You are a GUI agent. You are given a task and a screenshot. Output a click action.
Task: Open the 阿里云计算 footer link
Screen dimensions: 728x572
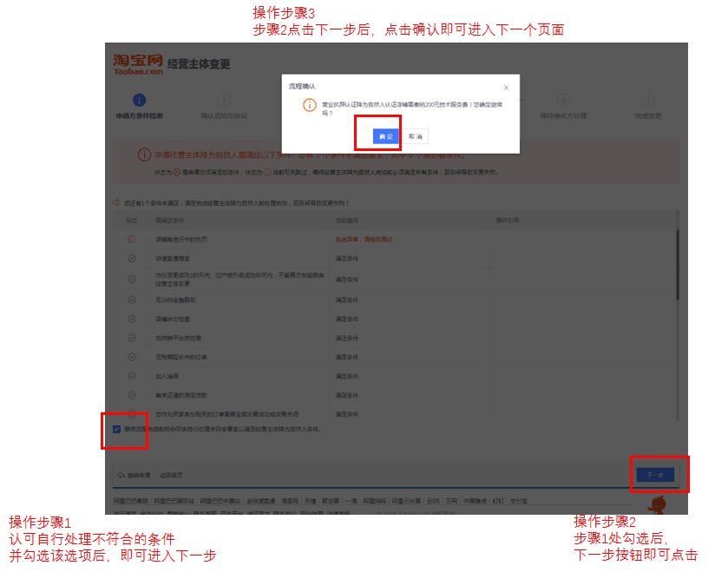tap(406, 501)
